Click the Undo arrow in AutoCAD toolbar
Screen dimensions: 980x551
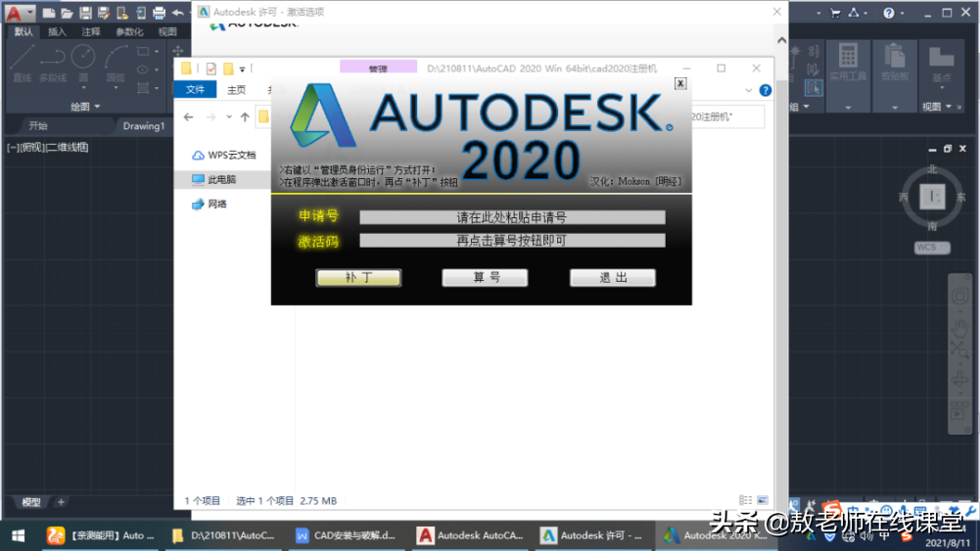click(x=177, y=13)
